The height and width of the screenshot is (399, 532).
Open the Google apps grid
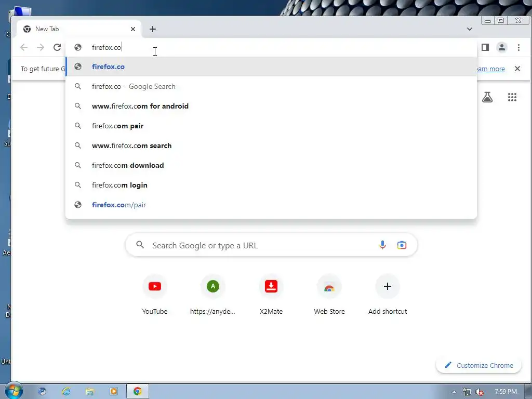[x=512, y=97]
